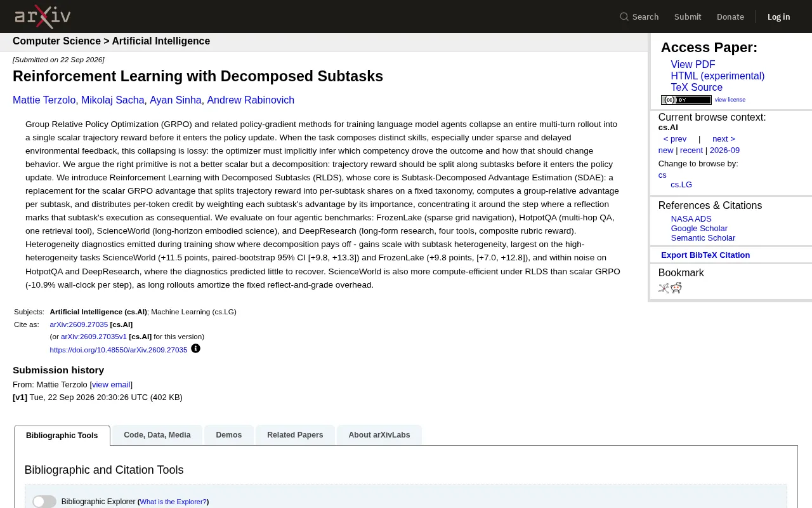Click the Submitted on 22 Sep 2026 dateline

(58, 60)
